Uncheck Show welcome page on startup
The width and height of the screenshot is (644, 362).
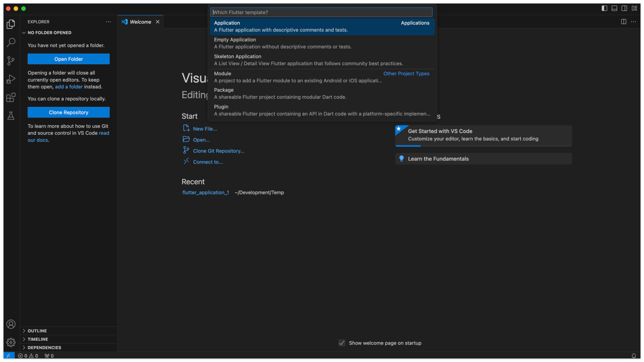tap(342, 343)
